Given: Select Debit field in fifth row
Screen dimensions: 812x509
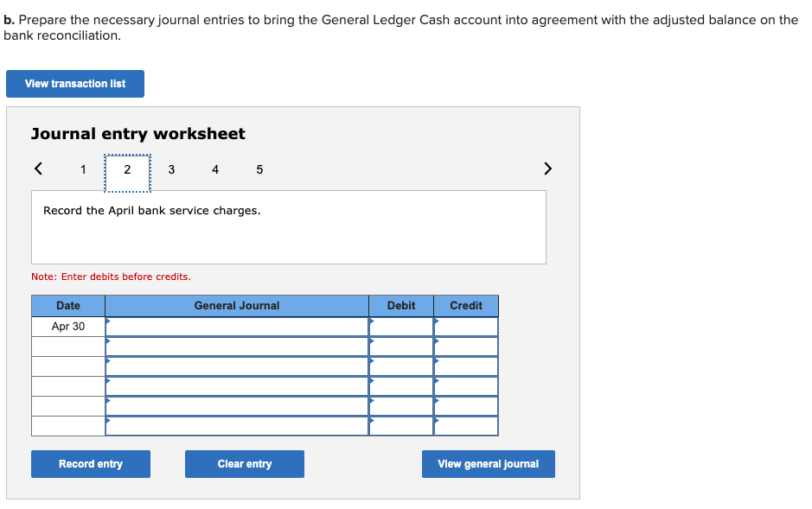Looking at the screenshot, I should coord(401,406).
